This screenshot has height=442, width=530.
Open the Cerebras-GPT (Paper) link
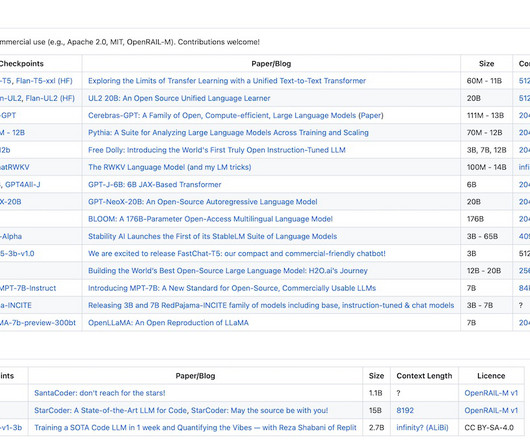pos(371,116)
